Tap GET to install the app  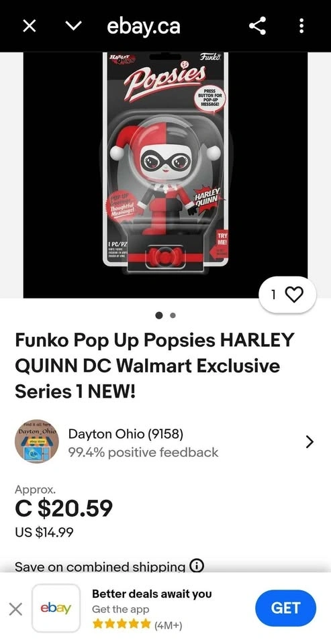point(286,608)
